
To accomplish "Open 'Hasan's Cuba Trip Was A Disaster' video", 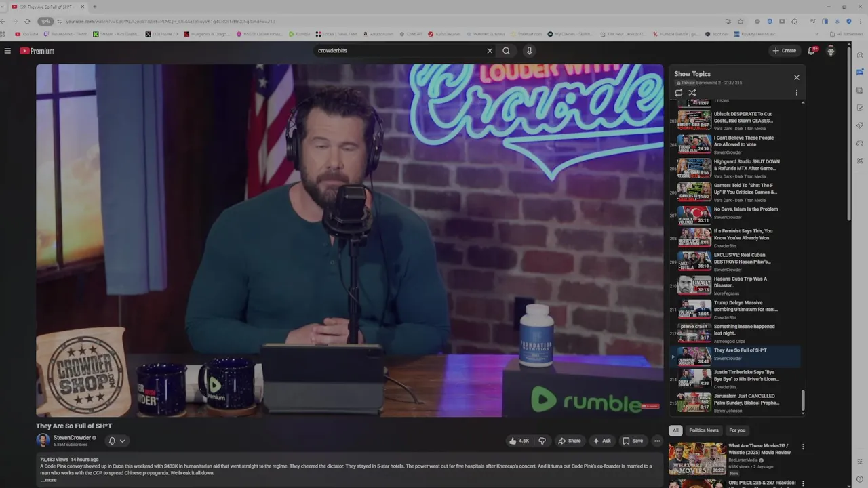I will [x=735, y=285].
